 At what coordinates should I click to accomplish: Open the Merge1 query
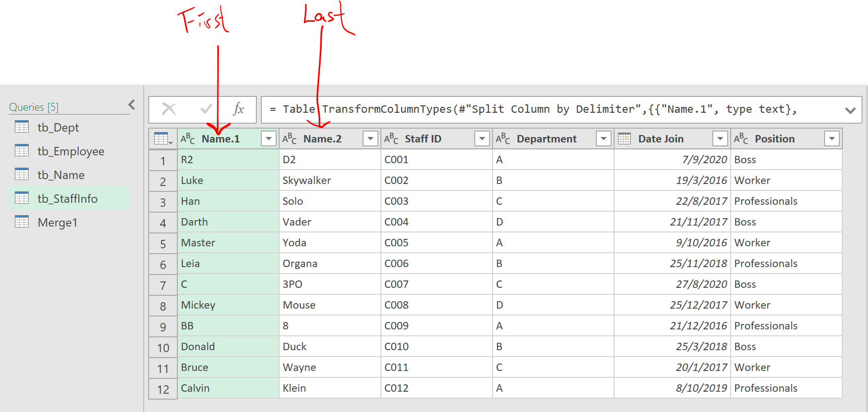[x=57, y=223]
